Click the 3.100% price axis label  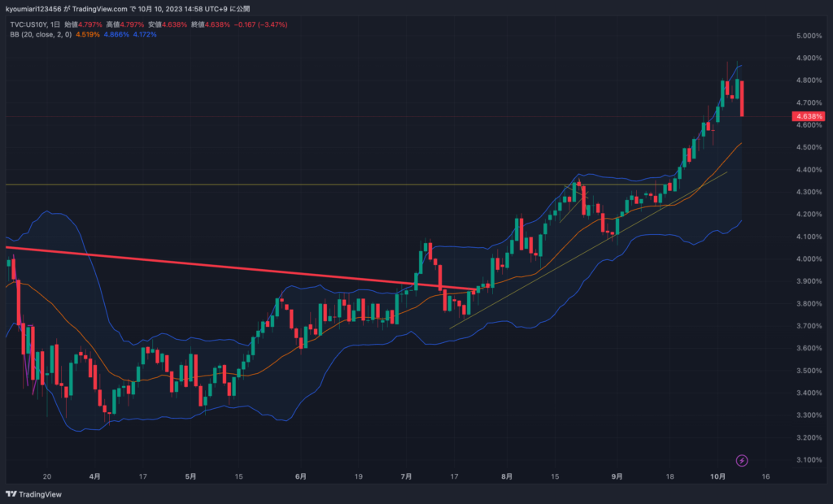point(809,460)
